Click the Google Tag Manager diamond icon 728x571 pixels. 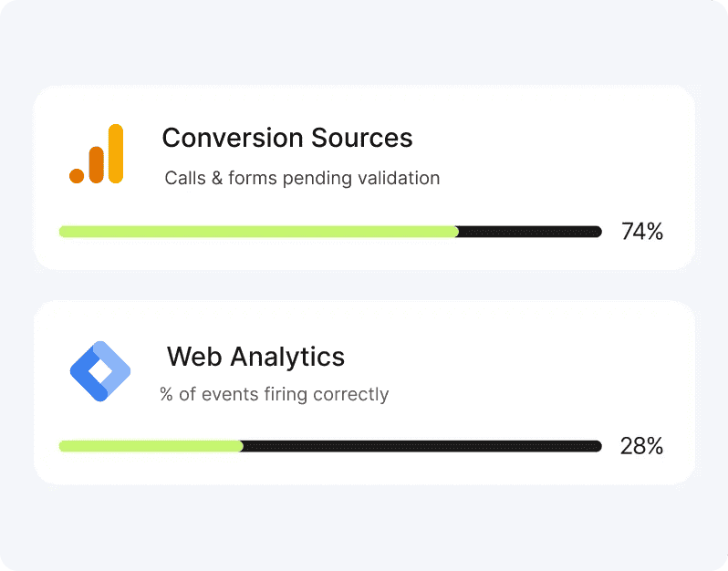pyautogui.click(x=100, y=371)
